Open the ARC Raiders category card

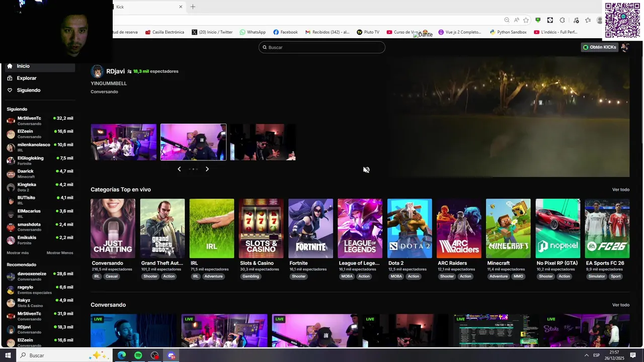(x=459, y=228)
